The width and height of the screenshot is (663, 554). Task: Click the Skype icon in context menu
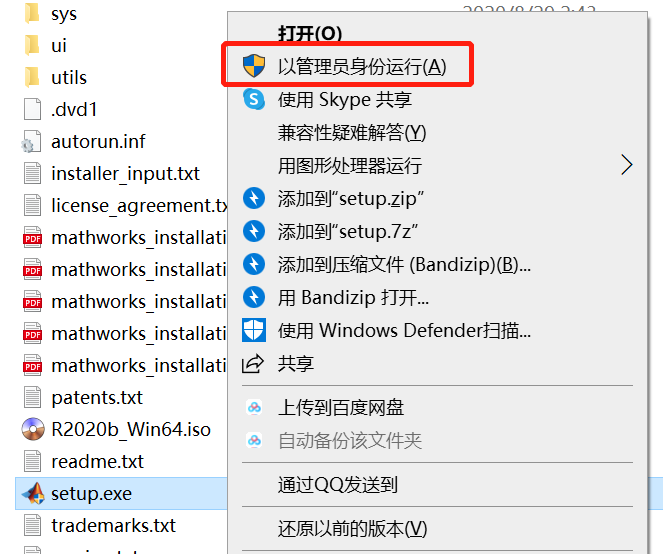pos(254,100)
